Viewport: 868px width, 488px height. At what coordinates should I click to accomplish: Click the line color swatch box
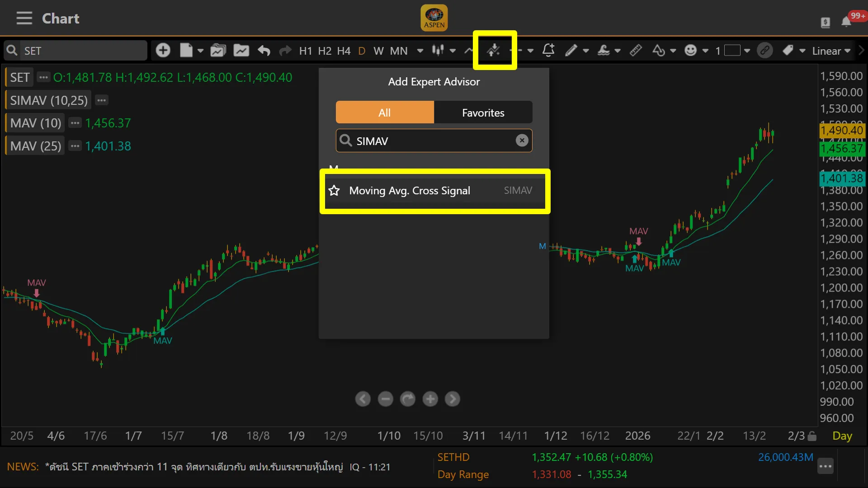pyautogui.click(x=732, y=50)
